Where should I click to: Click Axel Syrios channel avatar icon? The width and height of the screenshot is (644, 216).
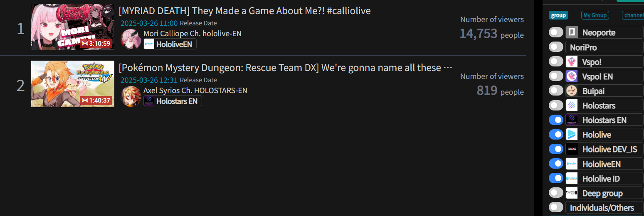coord(131,96)
